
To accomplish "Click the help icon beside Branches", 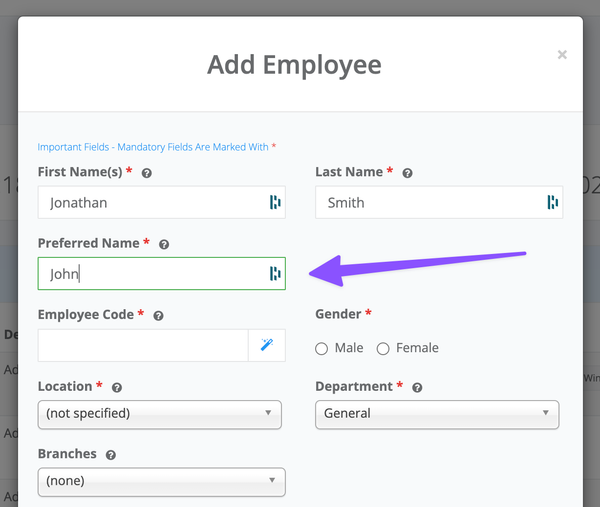I will coord(110,454).
